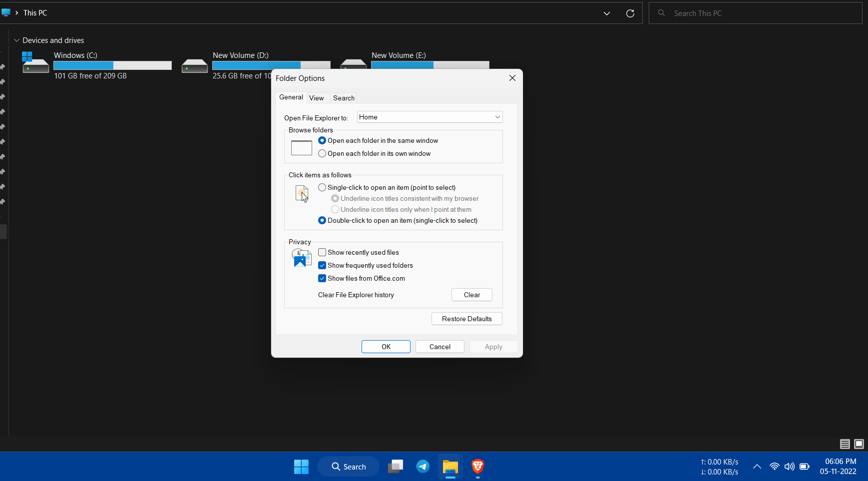The height and width of the screenshot is (481, 868).
Task: Choose Double-click to open an item
Action: pos(398,221)
